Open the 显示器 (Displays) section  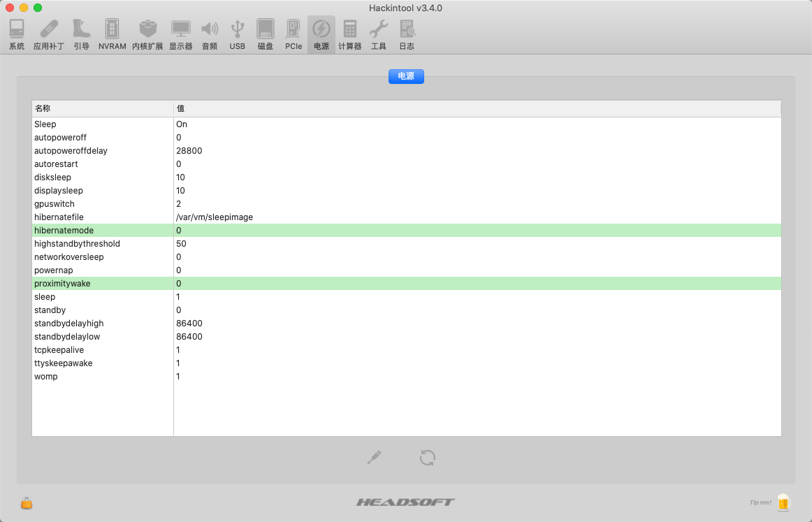[x=181, y=34]
